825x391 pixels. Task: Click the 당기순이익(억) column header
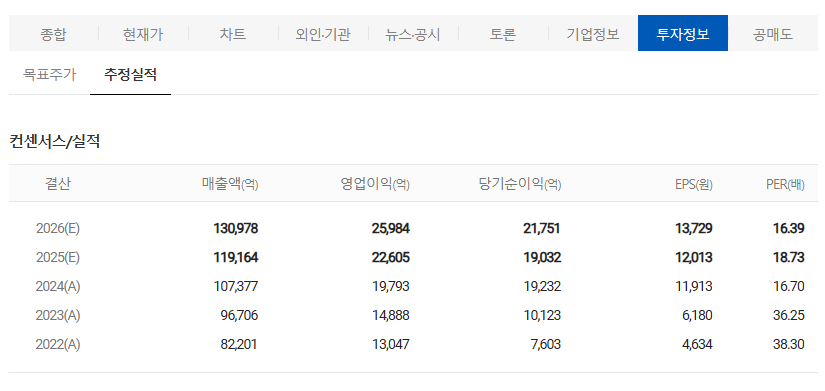[520, 184]
